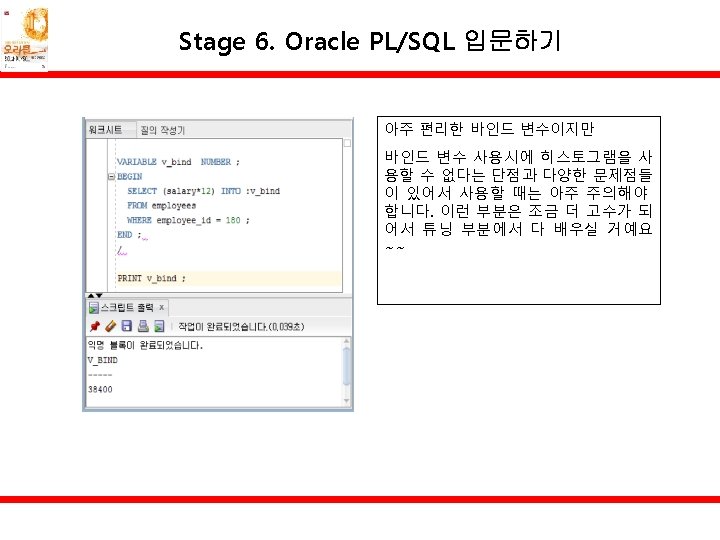Viewport: 720px width, 540px height.
Task: Click the output scrollbar up arrow
Action: coord(347,342)
